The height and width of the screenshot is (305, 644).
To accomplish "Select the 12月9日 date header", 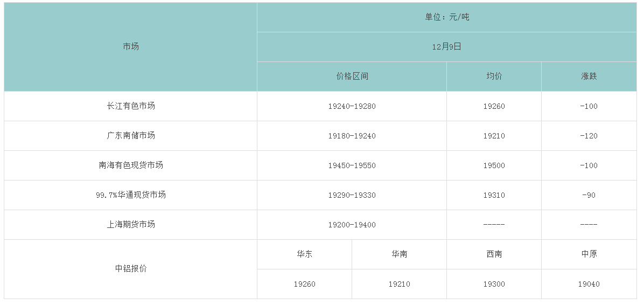I will (447, 47).
